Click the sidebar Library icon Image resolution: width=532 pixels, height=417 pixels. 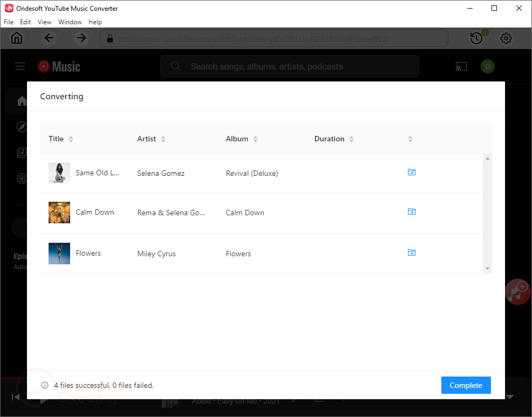pos(22,152)
